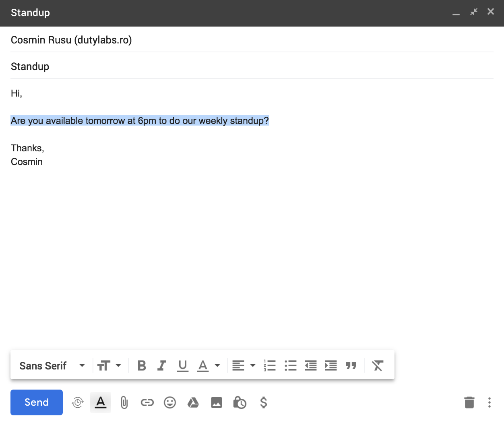Open the text alignment dropdown

[x=244, y=365]
